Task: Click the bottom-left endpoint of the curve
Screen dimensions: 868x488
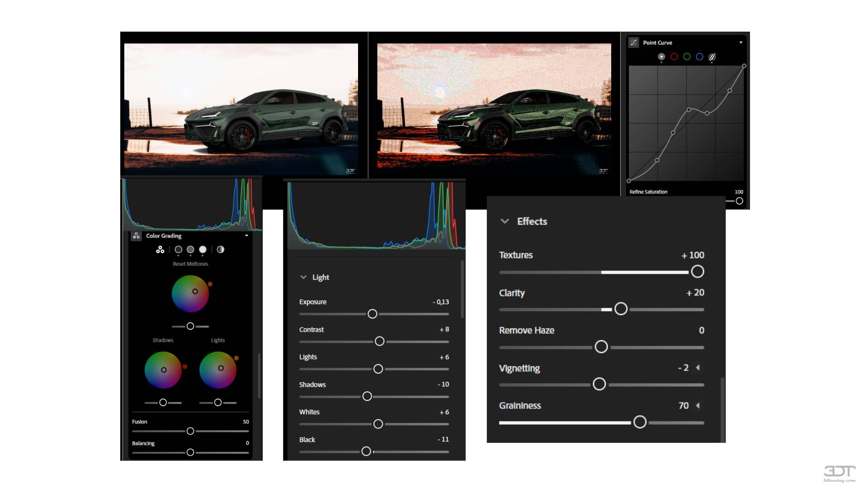Action: click(629, 181)
